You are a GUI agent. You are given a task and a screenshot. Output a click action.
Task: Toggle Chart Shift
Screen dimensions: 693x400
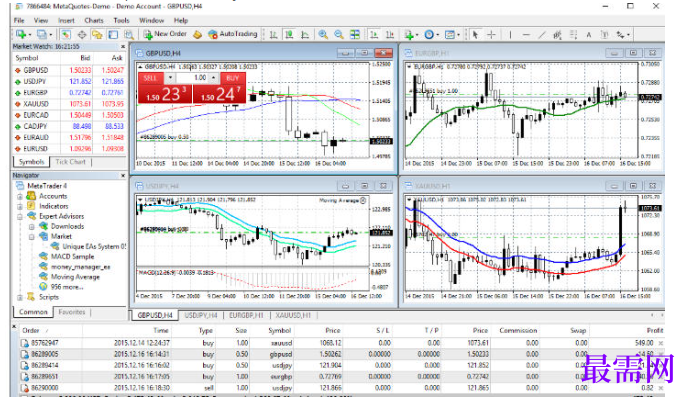click(x=390, y=34)
